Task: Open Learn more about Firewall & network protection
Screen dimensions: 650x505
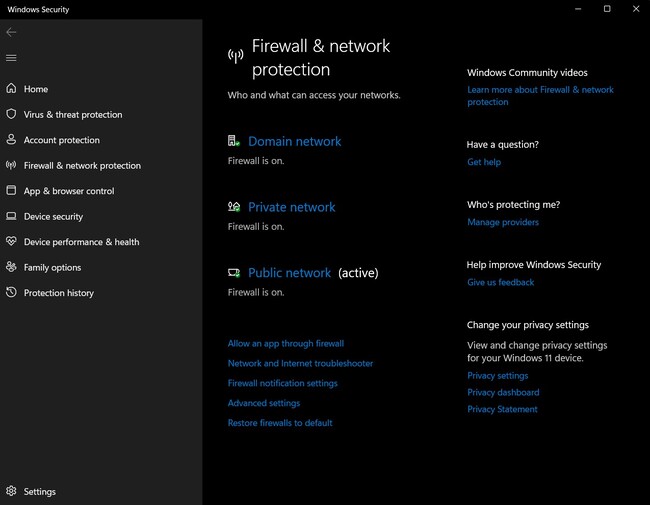Action: (540, 96)
